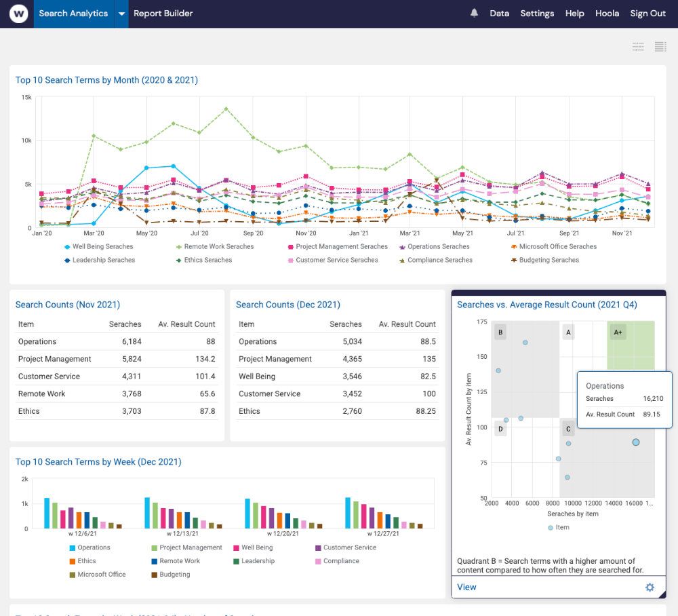Click the View link in the quadrant panel
678x616 pixels.
[x=466, y=587]
